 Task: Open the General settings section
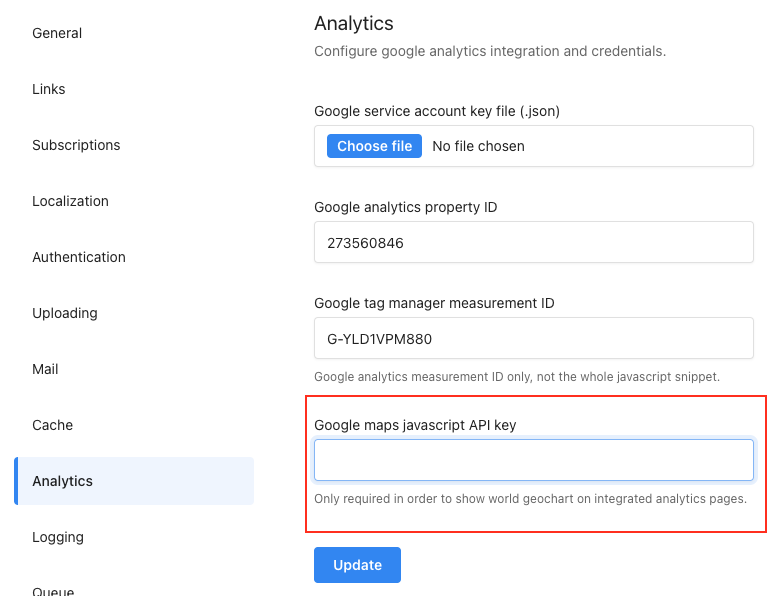(x=57, y=33)
